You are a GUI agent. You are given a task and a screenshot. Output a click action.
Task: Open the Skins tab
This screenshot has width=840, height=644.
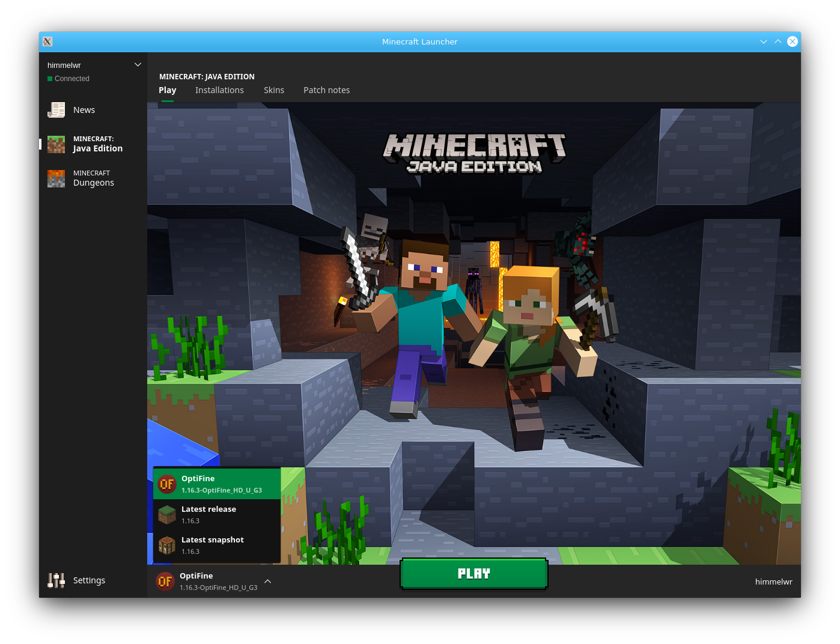point(274,90)
